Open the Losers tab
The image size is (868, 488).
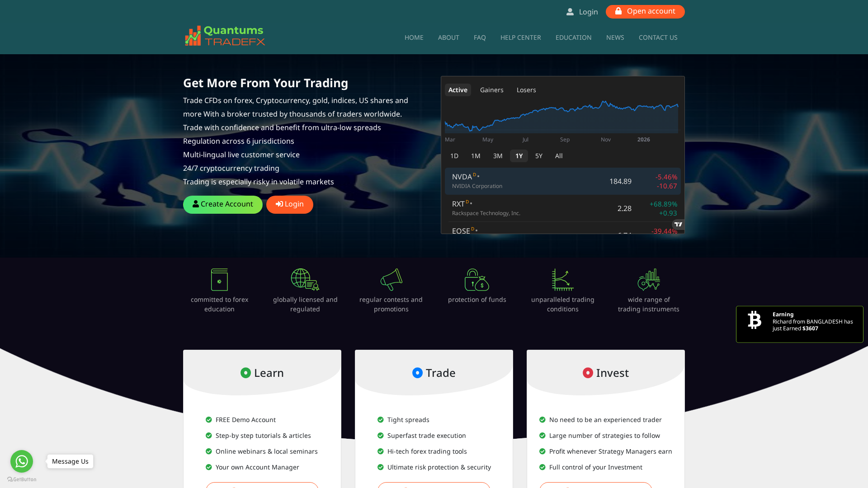[526, 89]
